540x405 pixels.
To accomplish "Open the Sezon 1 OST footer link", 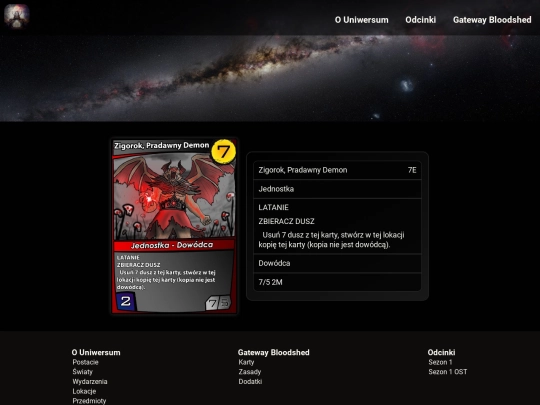I will 448,372.
